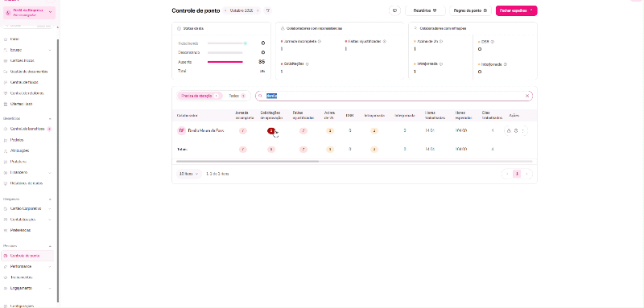Image resolution: width=644 pixels, height=308 pixels.
Task: Click the DF avatar in the collaborator row
Action: pos(182,131)
